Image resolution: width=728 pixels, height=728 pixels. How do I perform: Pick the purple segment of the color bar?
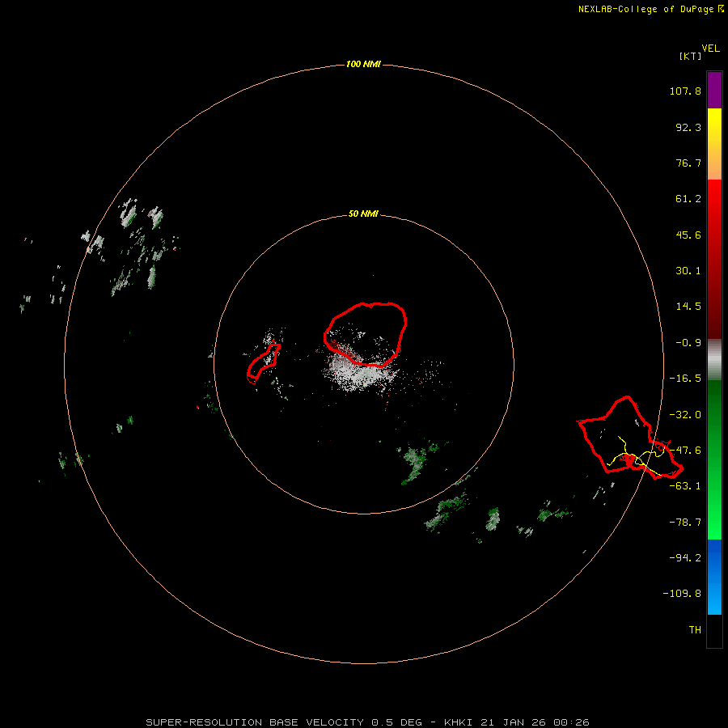714,90
